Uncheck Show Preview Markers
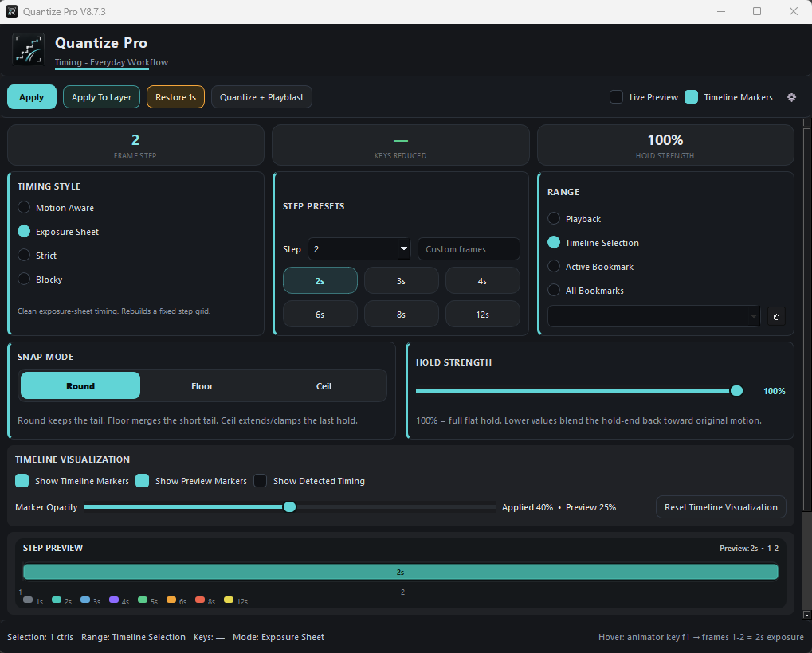 (143, 481)
